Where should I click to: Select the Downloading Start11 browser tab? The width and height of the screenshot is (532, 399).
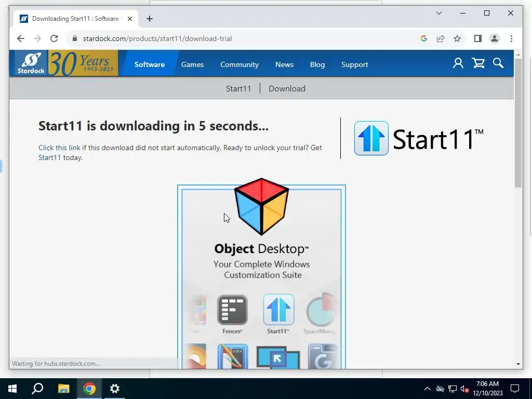pos(76,19)
